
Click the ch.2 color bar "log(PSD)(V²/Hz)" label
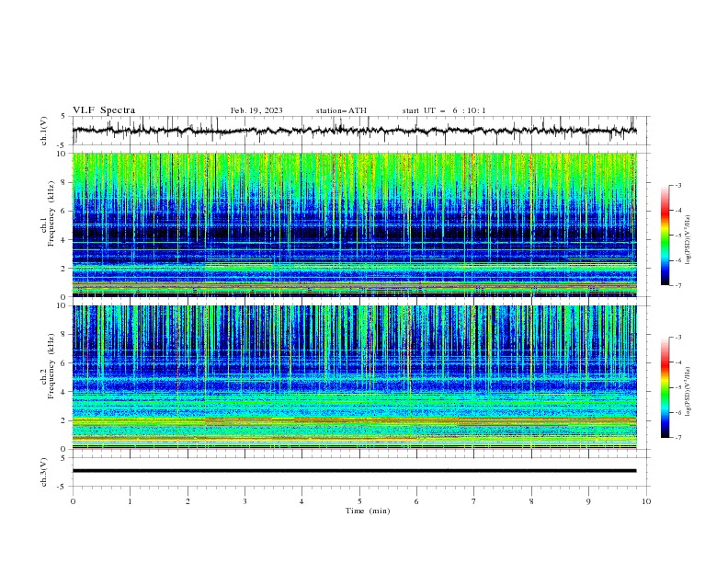tap(688, 392)
